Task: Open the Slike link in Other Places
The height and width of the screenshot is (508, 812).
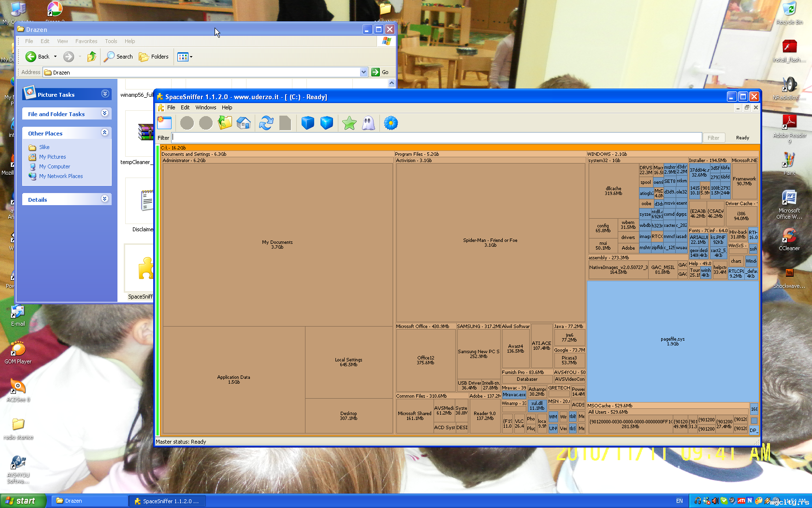Action: (x=44, y=147)
